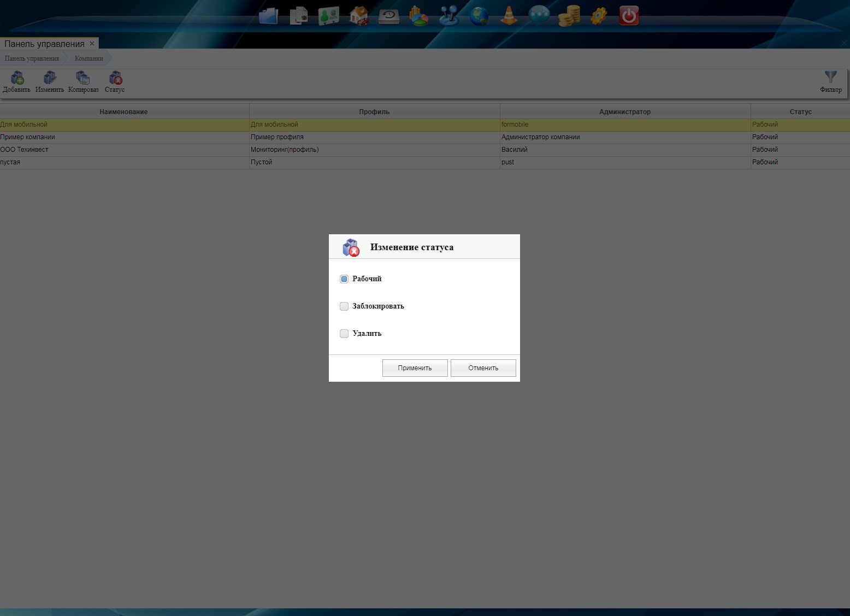Click the house icon in top dock
This screenshot has height=616, width=850.
(359, 16)
